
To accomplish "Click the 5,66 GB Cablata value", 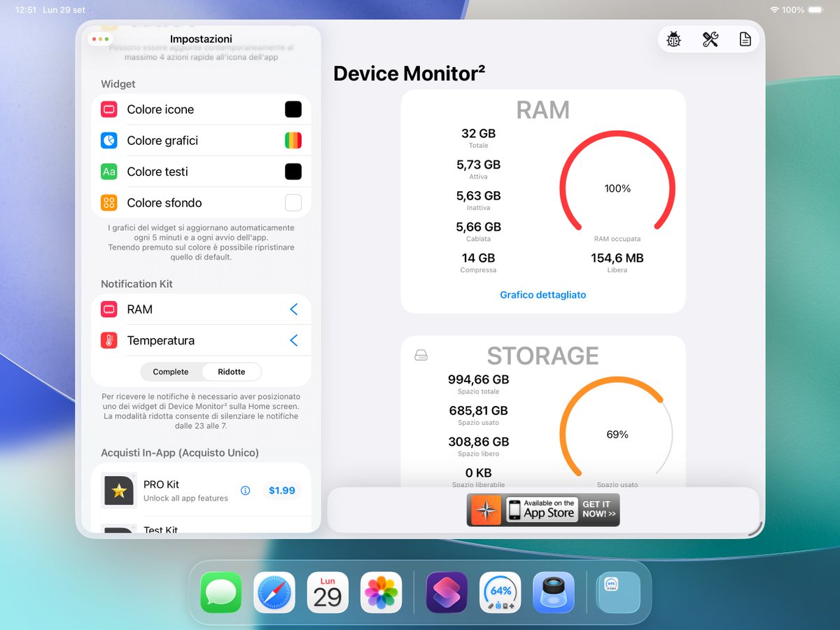I will [479, 227].
